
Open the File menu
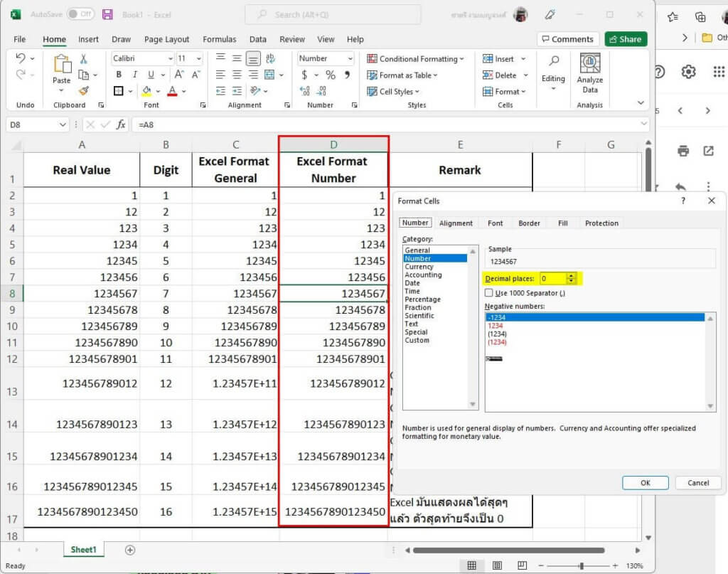pyautogui.click(x=19, y=39)
